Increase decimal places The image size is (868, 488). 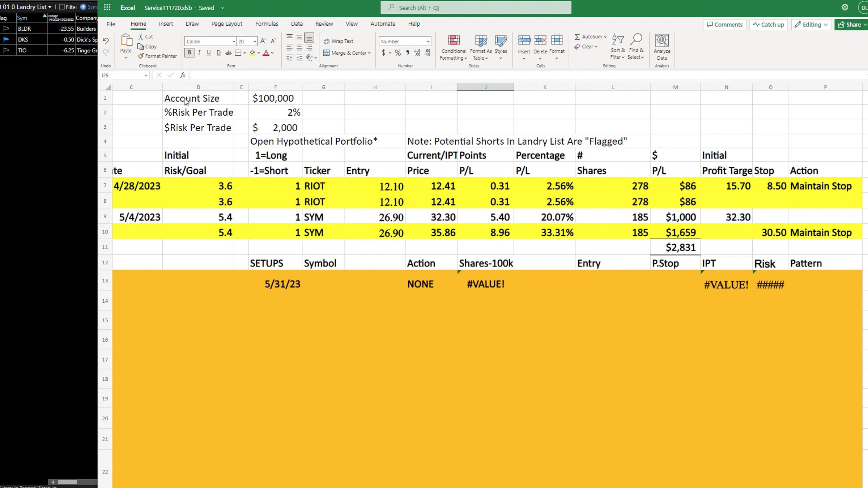(417, 53)
